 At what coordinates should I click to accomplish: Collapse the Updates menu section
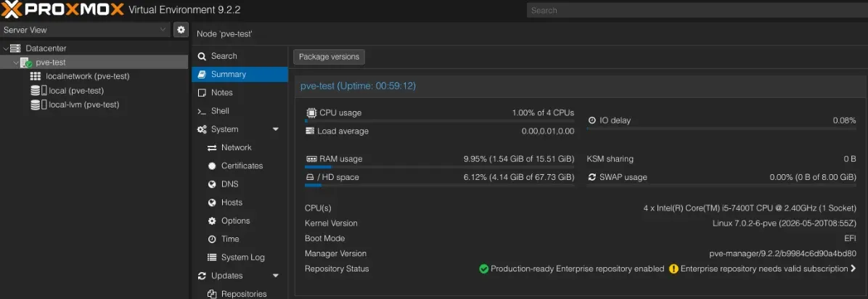[276, 276]
